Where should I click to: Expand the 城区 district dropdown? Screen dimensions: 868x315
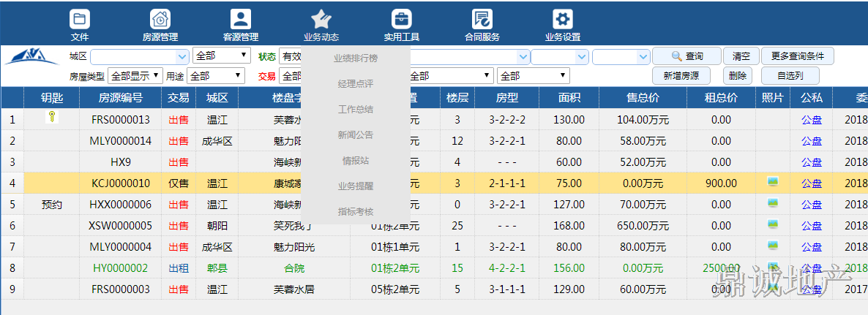182,56
